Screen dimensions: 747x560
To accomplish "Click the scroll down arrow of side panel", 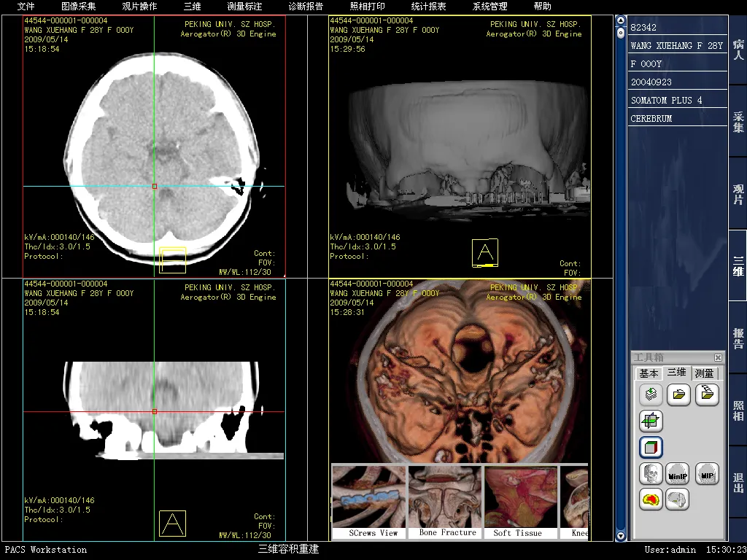I will pyautogui.click(x=620, y=536).
